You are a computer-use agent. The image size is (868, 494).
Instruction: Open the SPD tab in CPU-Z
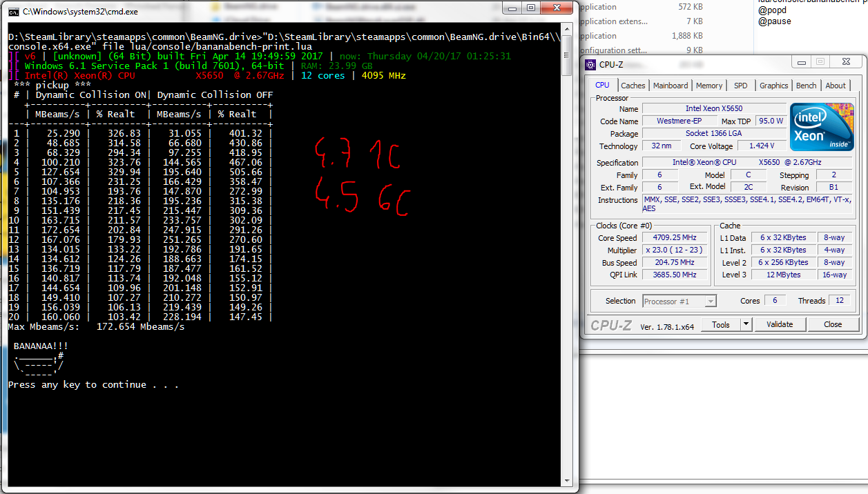[x=741, y=86]
